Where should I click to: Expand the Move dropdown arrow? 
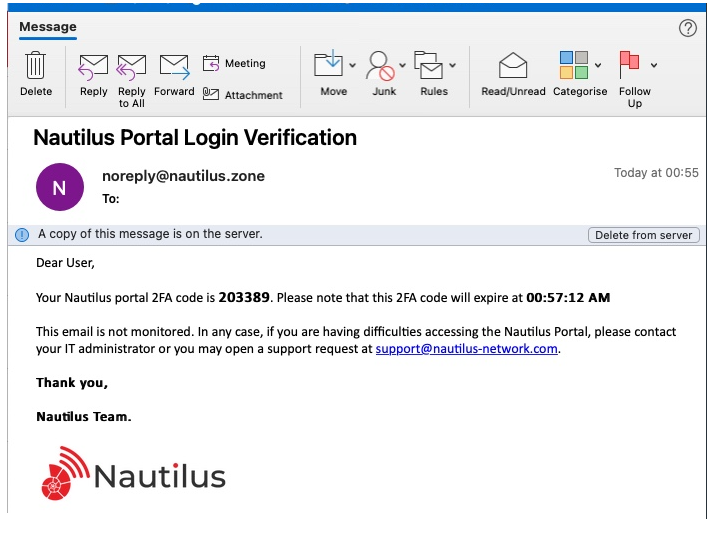(352, 66)
